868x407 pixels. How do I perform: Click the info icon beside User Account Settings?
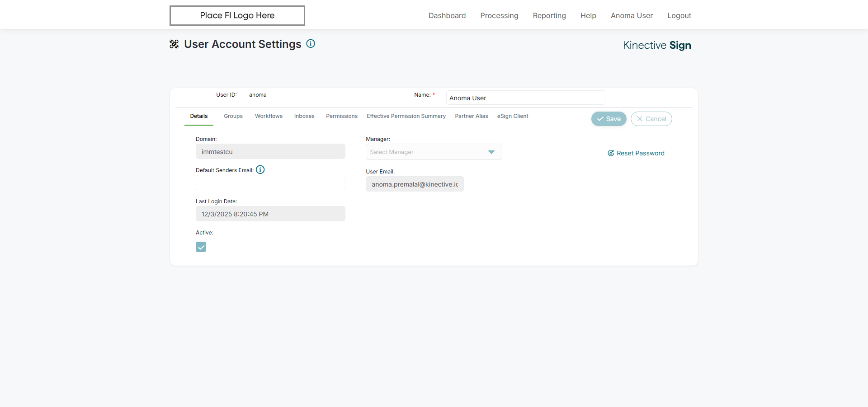click(x=311, y=44)
